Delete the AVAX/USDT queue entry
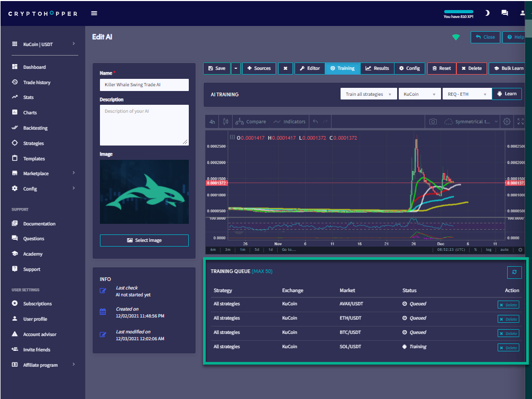 coord(508,305)
